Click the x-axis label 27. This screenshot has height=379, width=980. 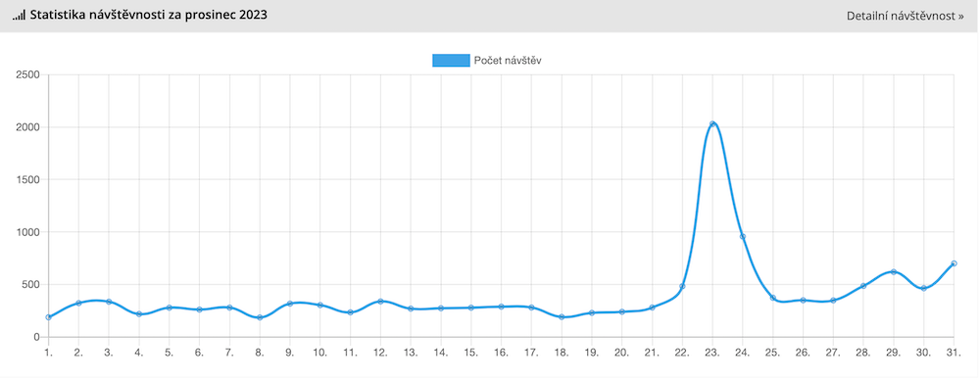[x=833, y=353]
